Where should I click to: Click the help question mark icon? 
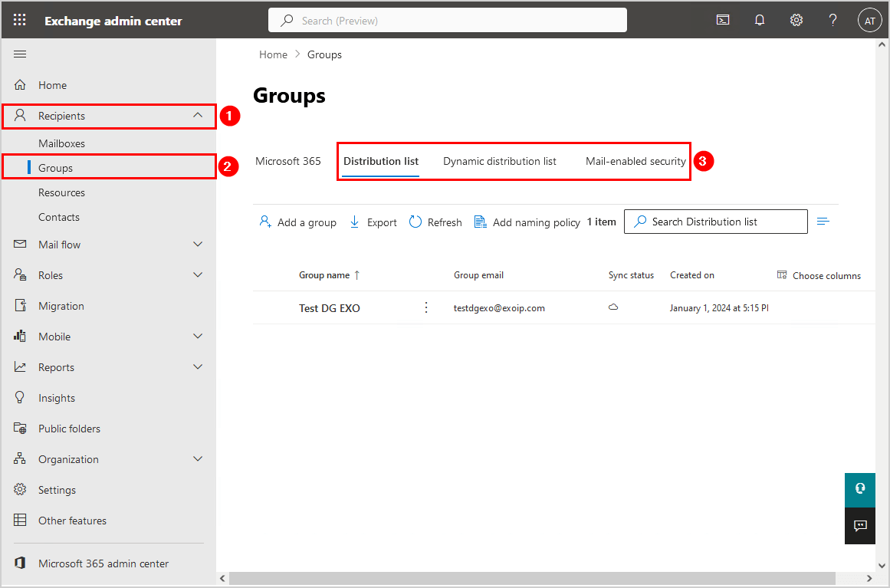(x=833, y=21)
